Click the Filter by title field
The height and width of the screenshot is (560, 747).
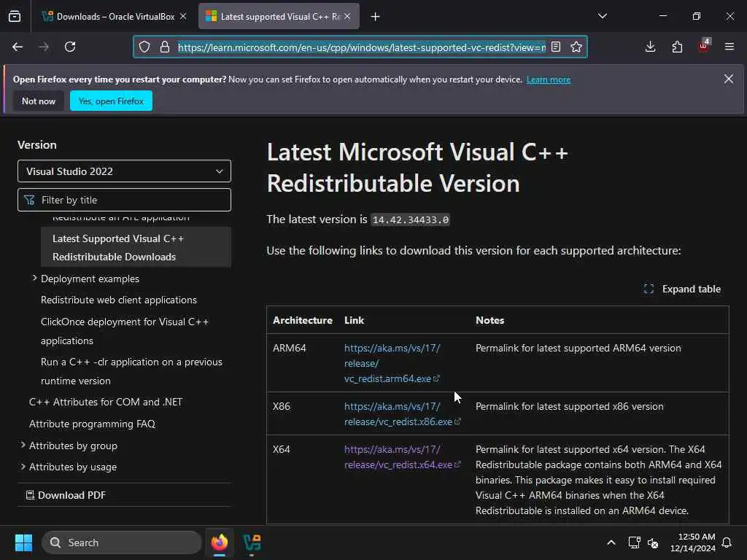click(x=124, y=200)
